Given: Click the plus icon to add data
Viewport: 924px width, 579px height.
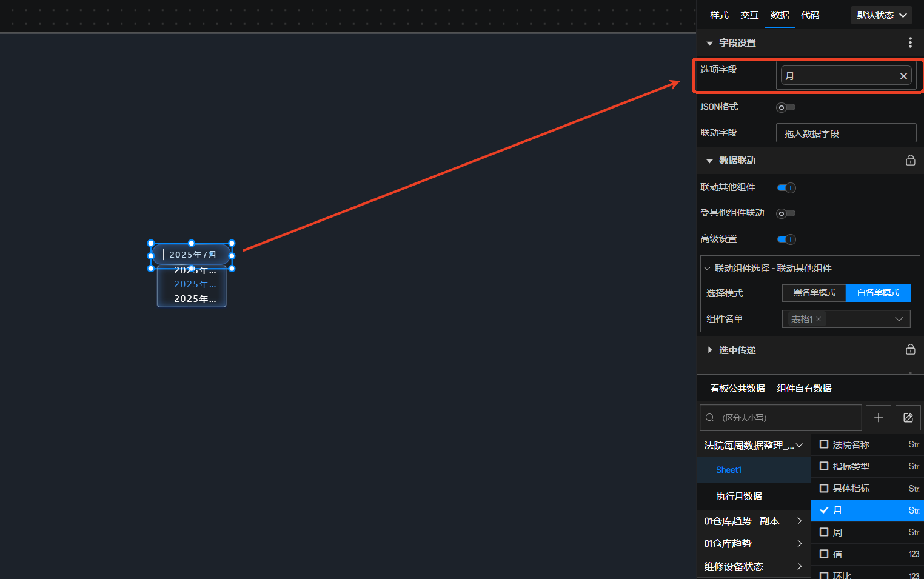Looking at the screenshot, I should (x=878, y=418).
